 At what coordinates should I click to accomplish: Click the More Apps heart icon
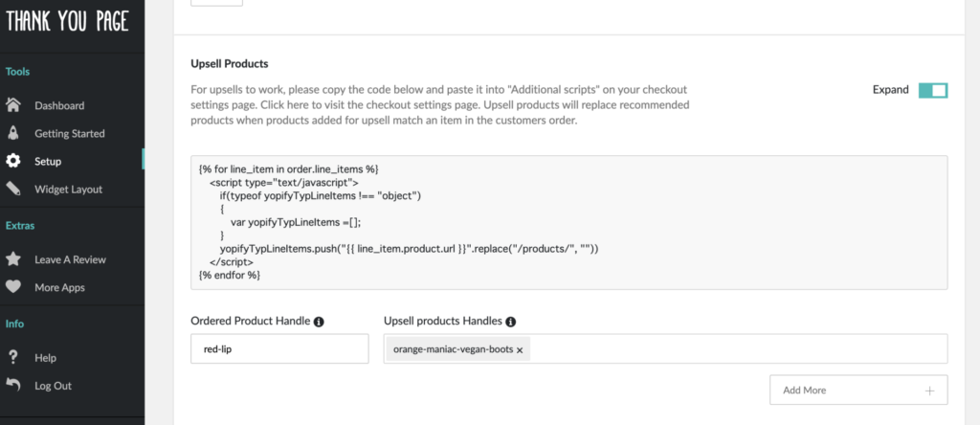(x=13, y=287)
